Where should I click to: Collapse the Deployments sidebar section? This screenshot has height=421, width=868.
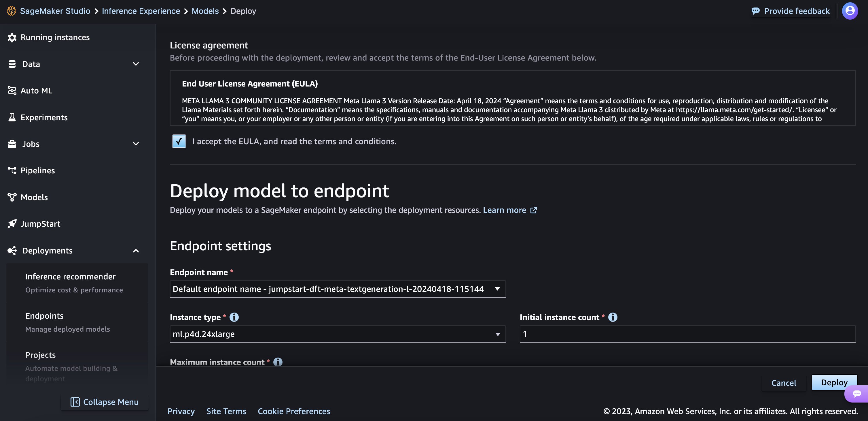click(136, 251)
